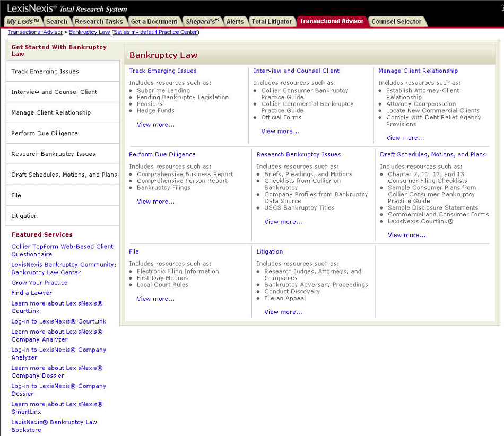View more under Manage Client Relationship
Screen dimensions: 504x436
click(x=405, y=138)
